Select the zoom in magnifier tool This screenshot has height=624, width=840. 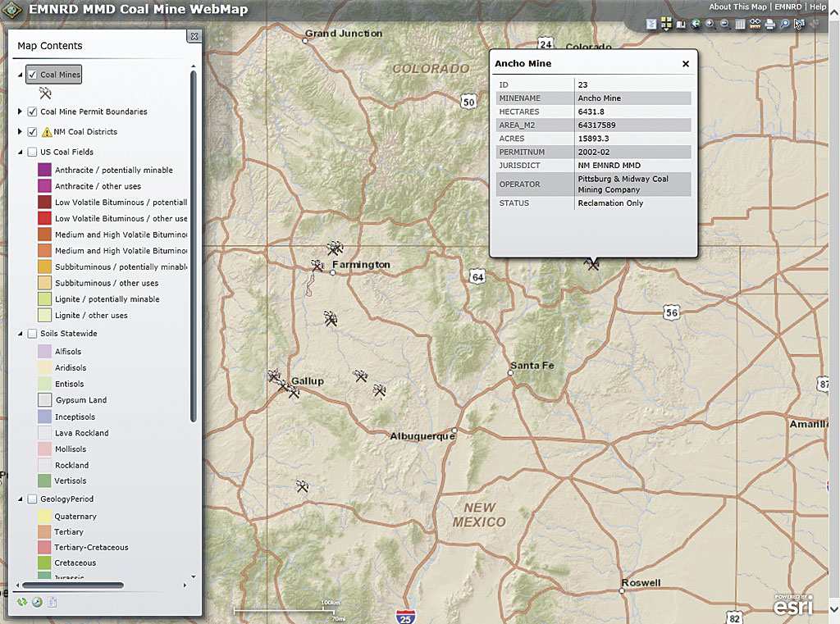pyautogui.click(x=710, y=24)
